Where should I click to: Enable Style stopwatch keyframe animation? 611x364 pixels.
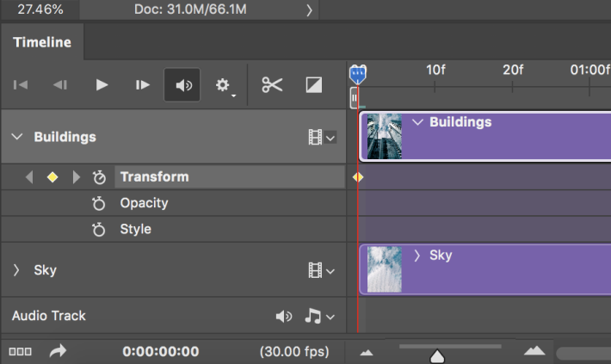click(x=99, y=229)
